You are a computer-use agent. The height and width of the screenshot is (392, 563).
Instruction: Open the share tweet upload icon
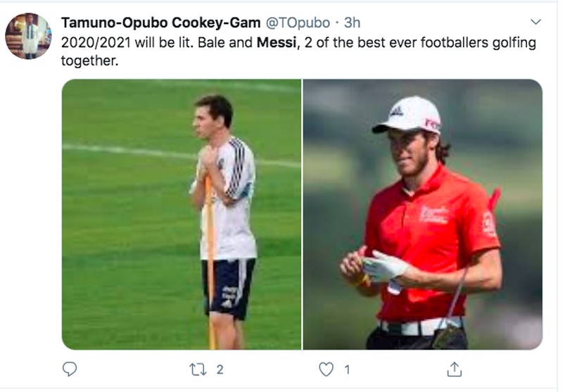[x=455, y=369]
